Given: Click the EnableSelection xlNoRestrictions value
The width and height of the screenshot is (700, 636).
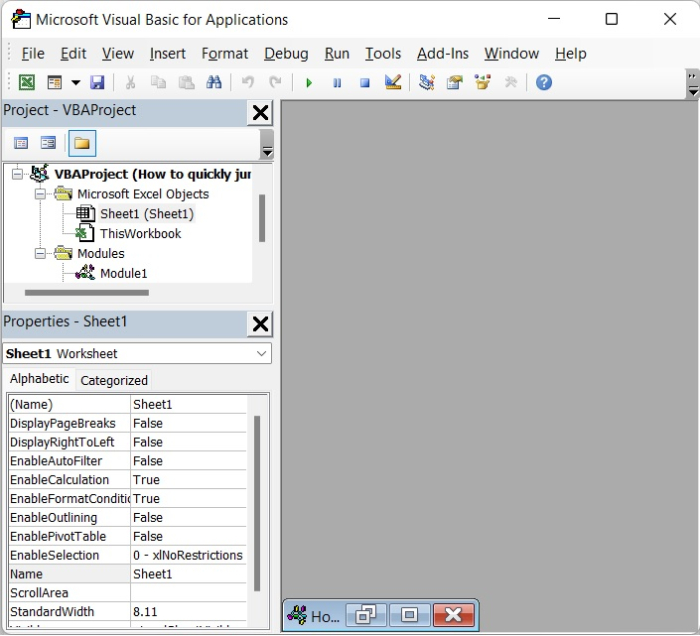Looking at the screenshot, I should [x=188, y=555].
